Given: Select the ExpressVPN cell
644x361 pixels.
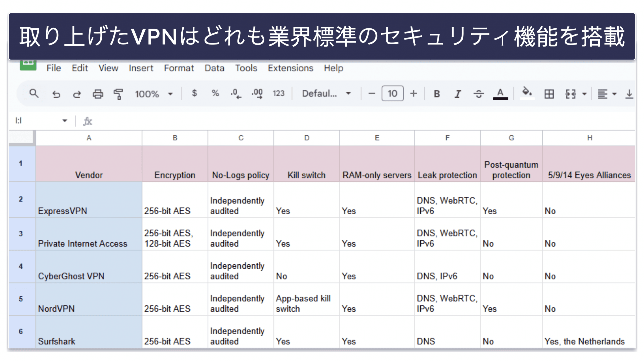Looking at the screenshot, I should point(89,200).
